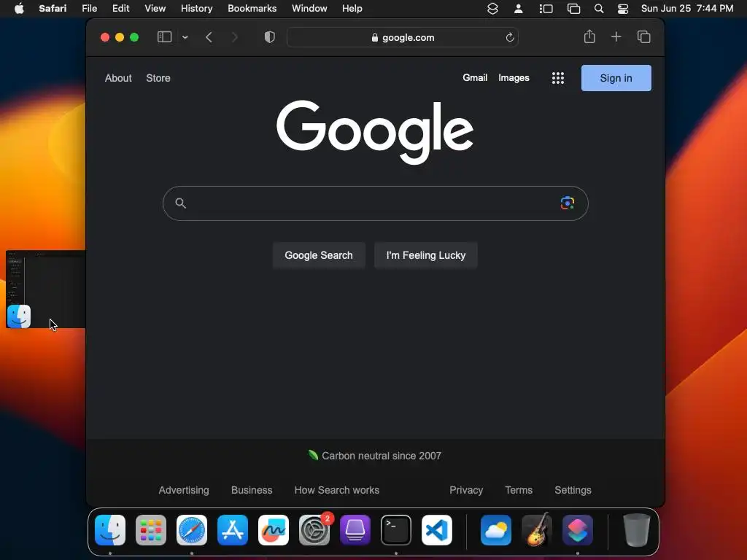Click the user account menu bar icon
Image resolution: width=747 pixels, height=560 pixels.
click(519, 9)
